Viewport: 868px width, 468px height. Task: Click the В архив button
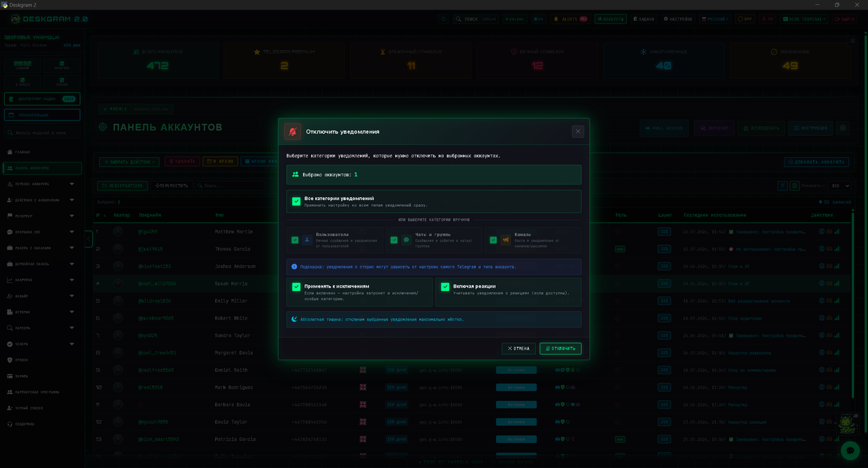coord(220,162)
